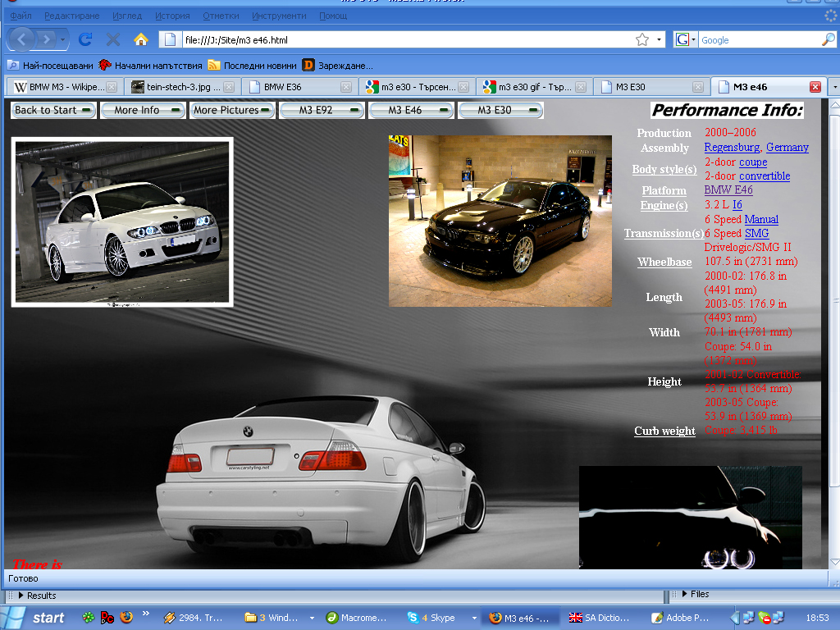Click the More Info page button

(x=143, y=111)
